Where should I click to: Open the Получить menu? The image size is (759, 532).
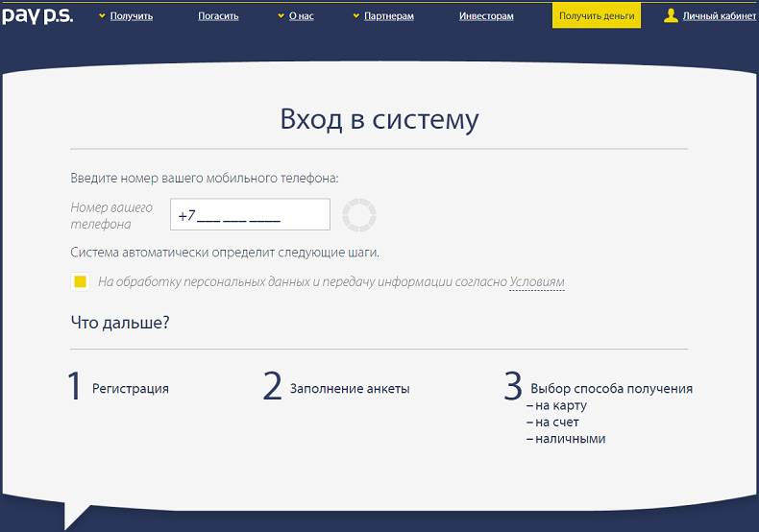click(132, 16)
